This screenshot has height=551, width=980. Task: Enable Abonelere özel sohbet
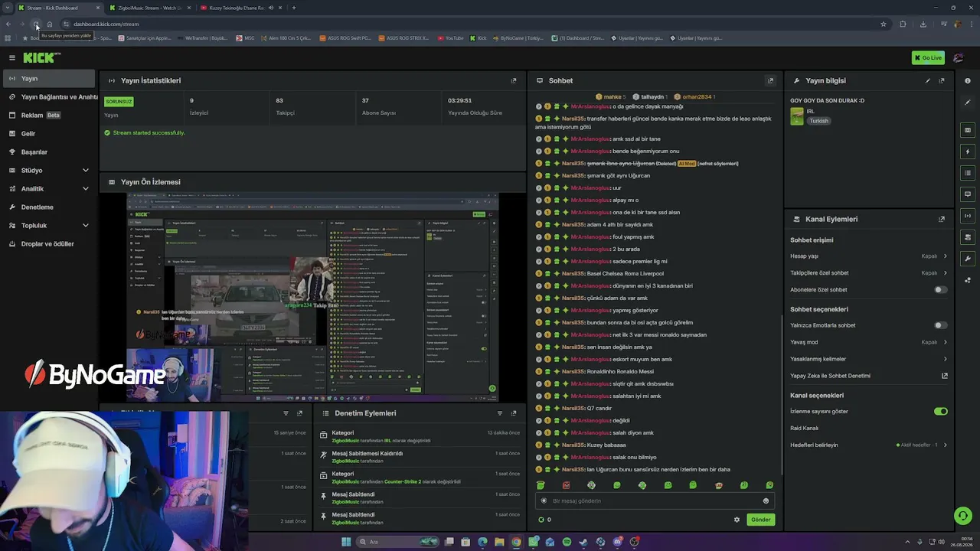(941, 290)
